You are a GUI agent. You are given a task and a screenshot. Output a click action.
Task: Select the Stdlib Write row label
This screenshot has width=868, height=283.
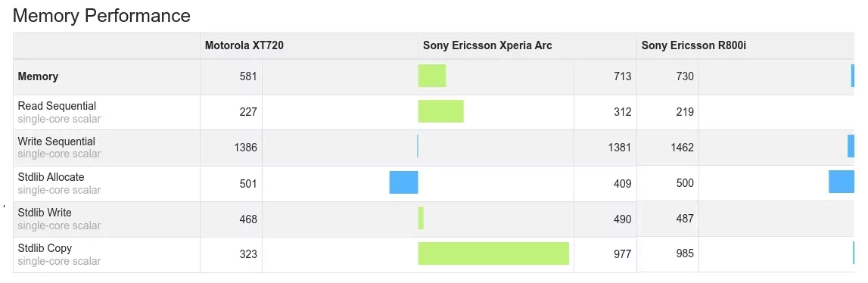(45, 213)
